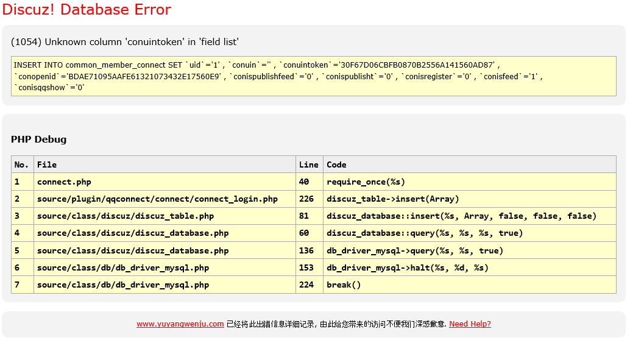Screen dimensions: 644x354
Task: Click the 'File' column header
Action: coord(165,165)
